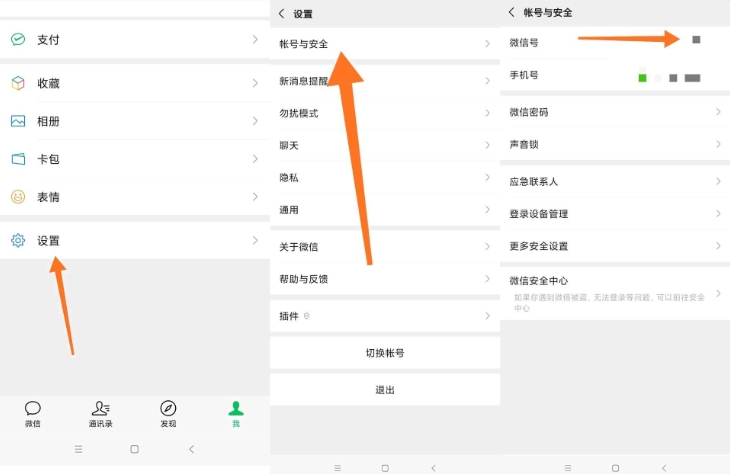The height and width of the screenshot is (474, 730).
Task: Tap back arrow in 设置 screen header
Action: coord(282,14)
